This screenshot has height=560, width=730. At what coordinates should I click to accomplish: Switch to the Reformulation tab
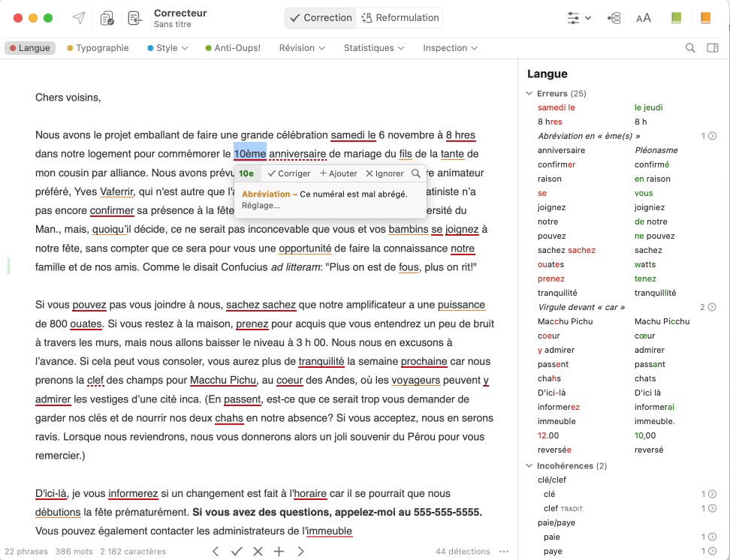400,18
